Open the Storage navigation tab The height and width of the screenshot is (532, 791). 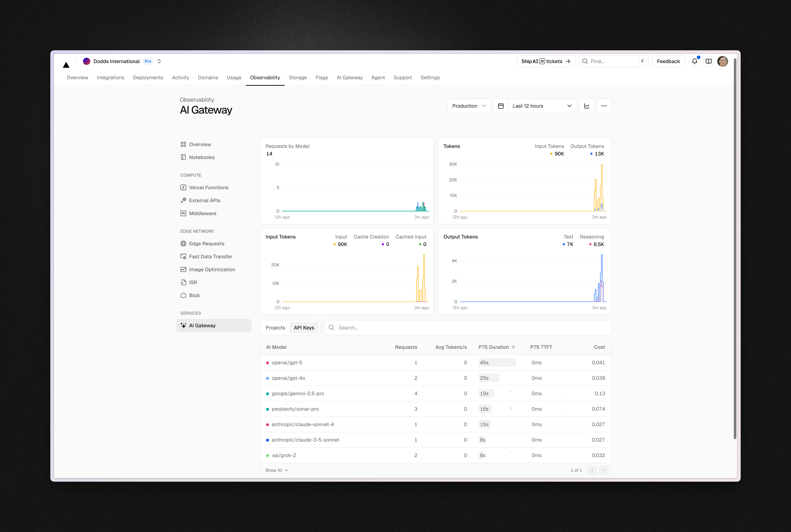pyautogui.click(x=298, y=77)
